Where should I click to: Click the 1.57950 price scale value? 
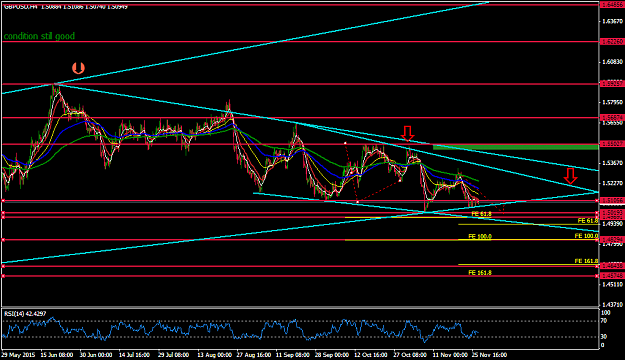(x=612, y=102)
